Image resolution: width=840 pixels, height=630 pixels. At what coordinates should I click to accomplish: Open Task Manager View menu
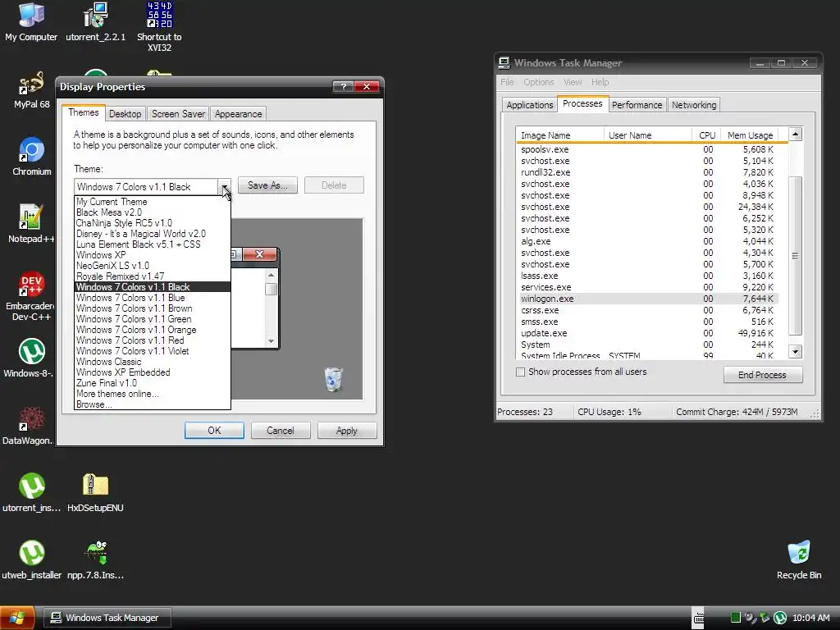pos(572,82)
